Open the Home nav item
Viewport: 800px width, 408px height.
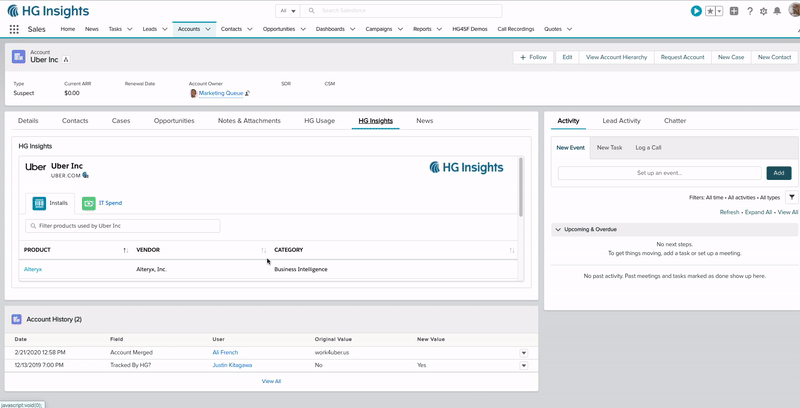[68, 29]
